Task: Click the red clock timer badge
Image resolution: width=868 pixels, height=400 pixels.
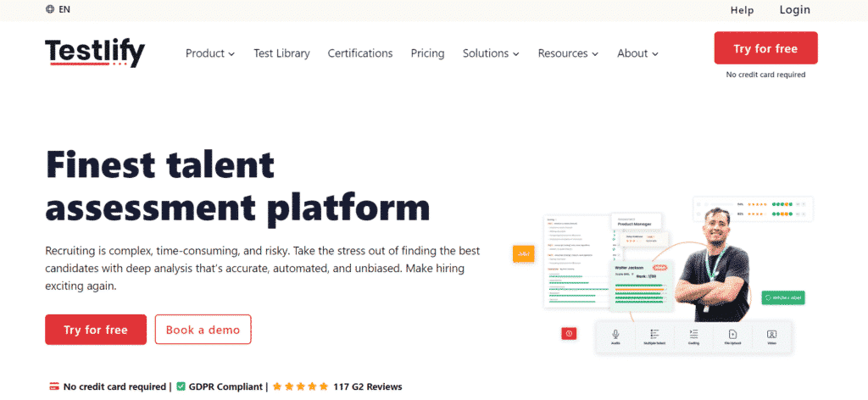Action: coord(569,333)
